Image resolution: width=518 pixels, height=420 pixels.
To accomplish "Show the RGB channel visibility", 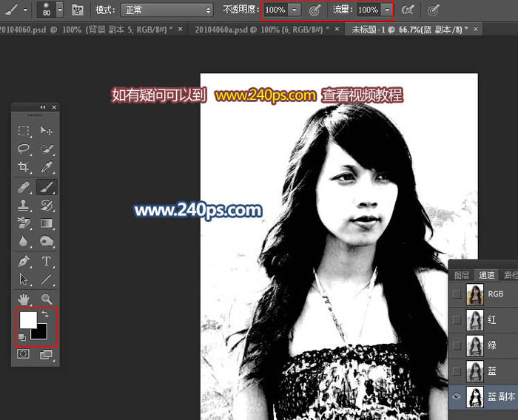I will [x=457, y=294].
